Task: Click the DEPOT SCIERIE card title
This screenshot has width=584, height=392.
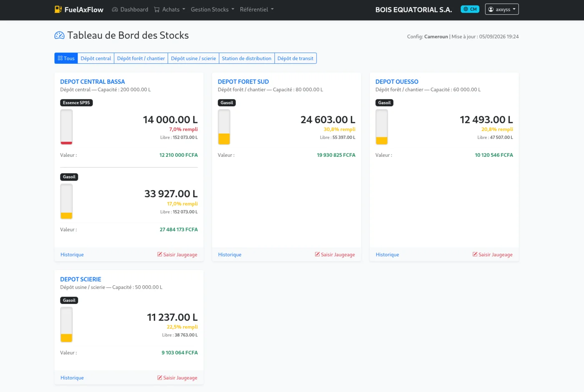Action: point(81,279)
